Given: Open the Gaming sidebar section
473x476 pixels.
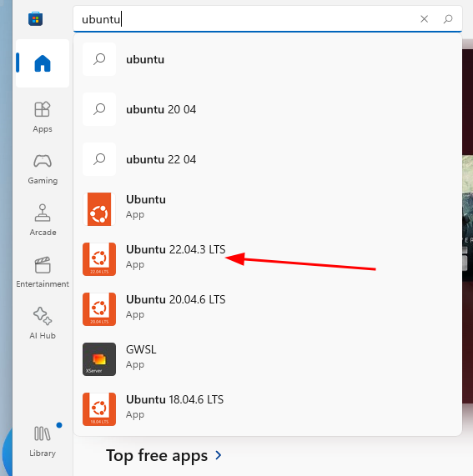Looking at the screenshot, I should tap(43, 169).
